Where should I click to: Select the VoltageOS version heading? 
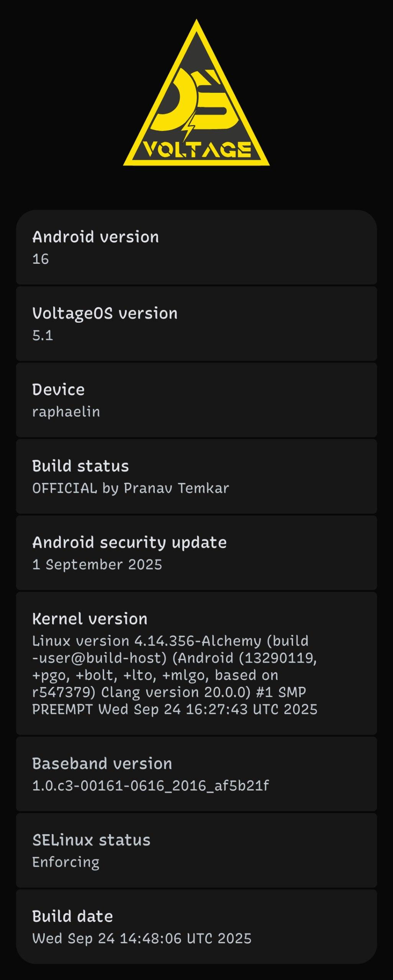tap(105, 314)
